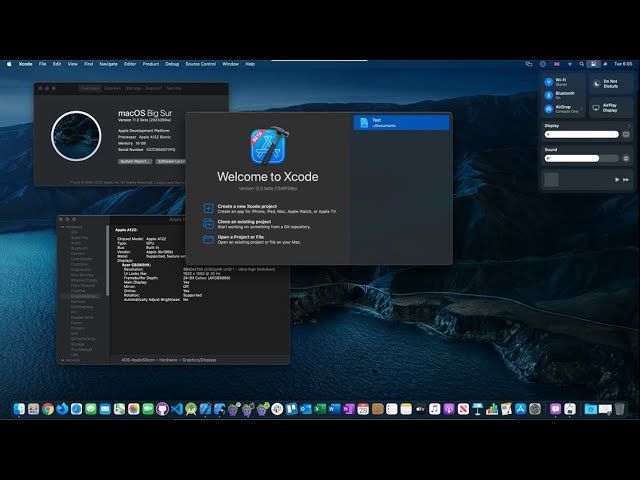
Task: Open Android Studio from the Dock
Action: click(x=191, y=409)
